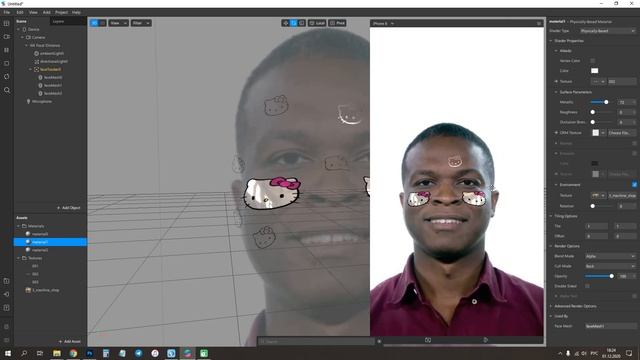Open the Edit menu

[20, 12]
